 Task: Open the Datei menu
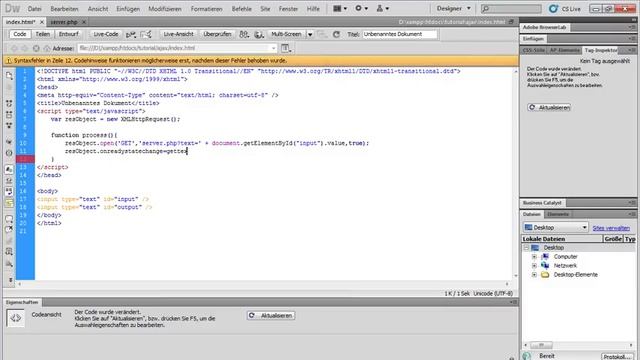tap(35, 9)
